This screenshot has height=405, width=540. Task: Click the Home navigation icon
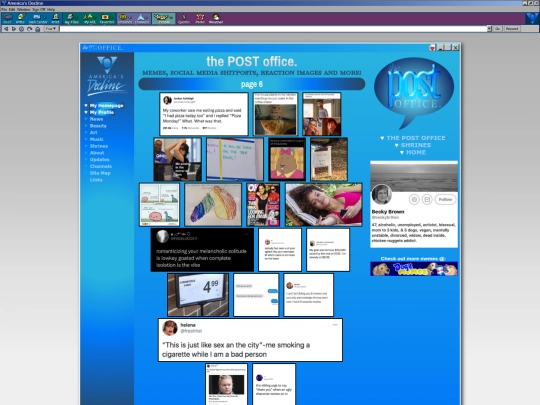click(38, 29)
